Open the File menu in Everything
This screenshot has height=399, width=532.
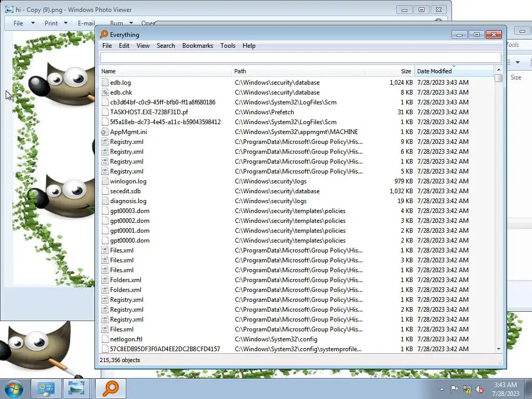107,46
